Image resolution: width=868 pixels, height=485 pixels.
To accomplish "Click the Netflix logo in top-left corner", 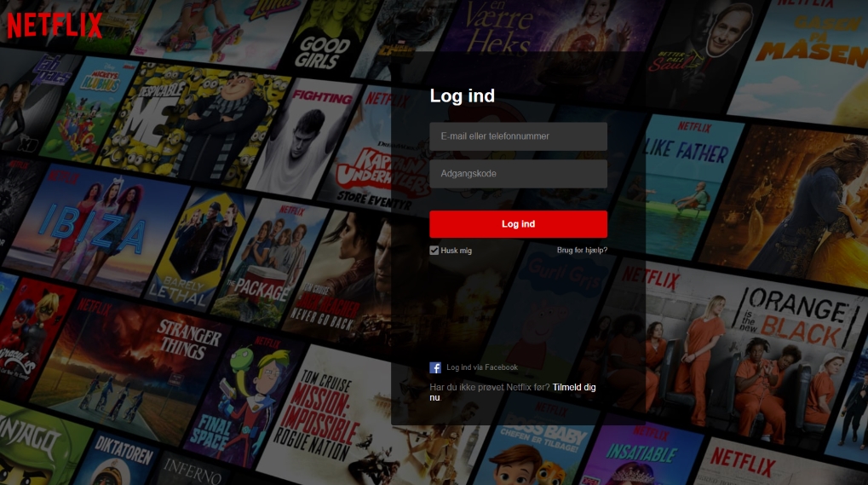I will pos(55,25).
